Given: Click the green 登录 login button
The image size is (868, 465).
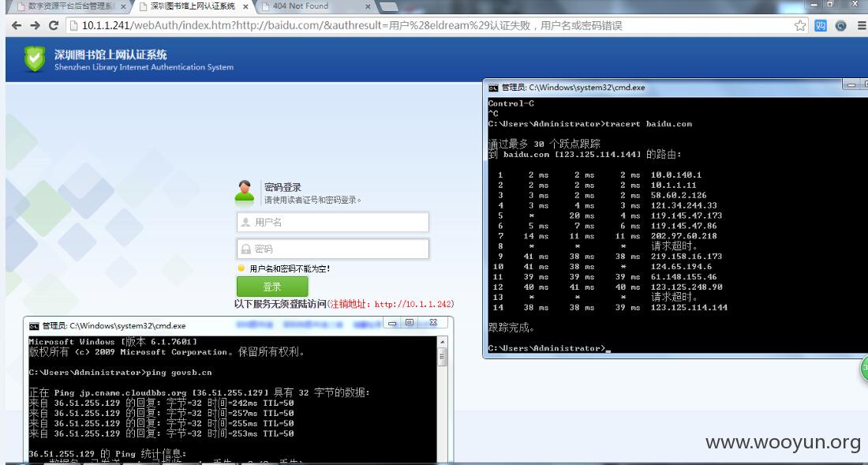Looking at the screenshot, I should 272,287.
